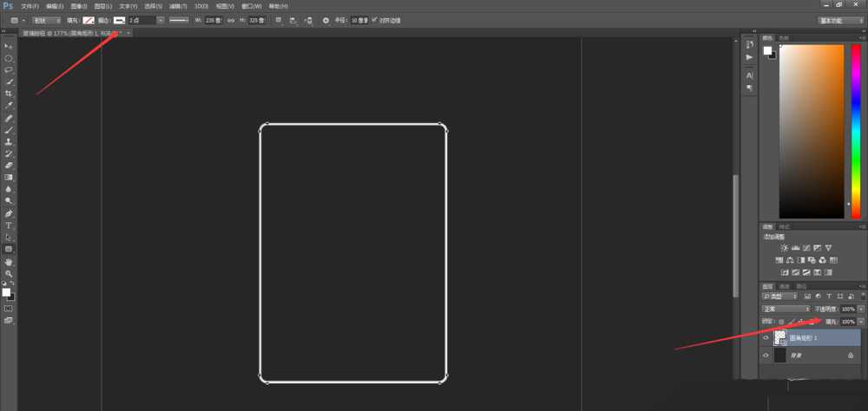
Task: Select the Horizontal Type tool
Action: tap(9, 225)
